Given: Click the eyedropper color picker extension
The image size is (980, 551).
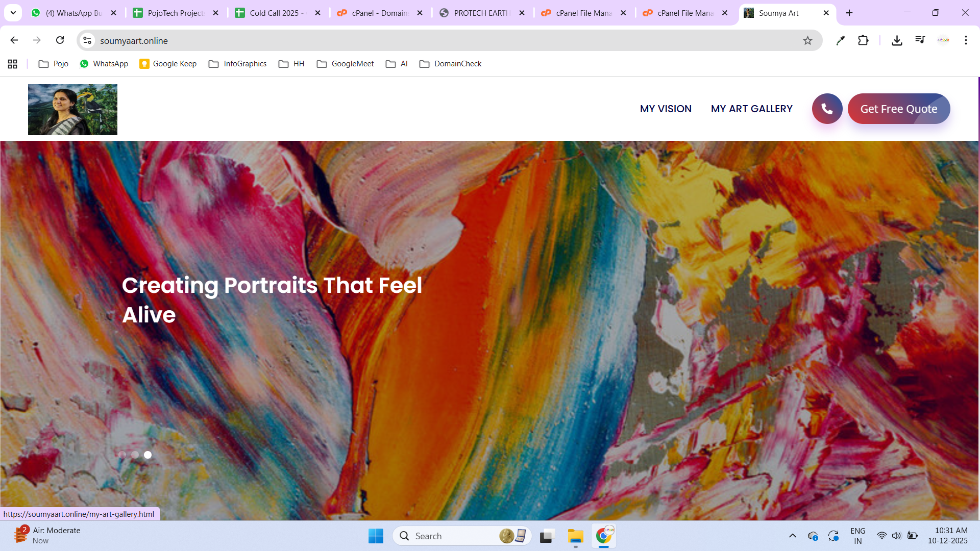Looking at the screenshot, I should (x=840, y=40).
